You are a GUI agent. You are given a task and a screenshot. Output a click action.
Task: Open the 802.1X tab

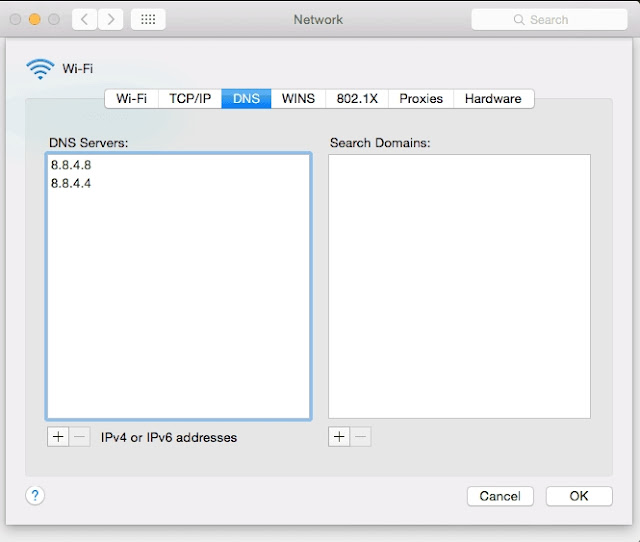click(x=357, y=98)
